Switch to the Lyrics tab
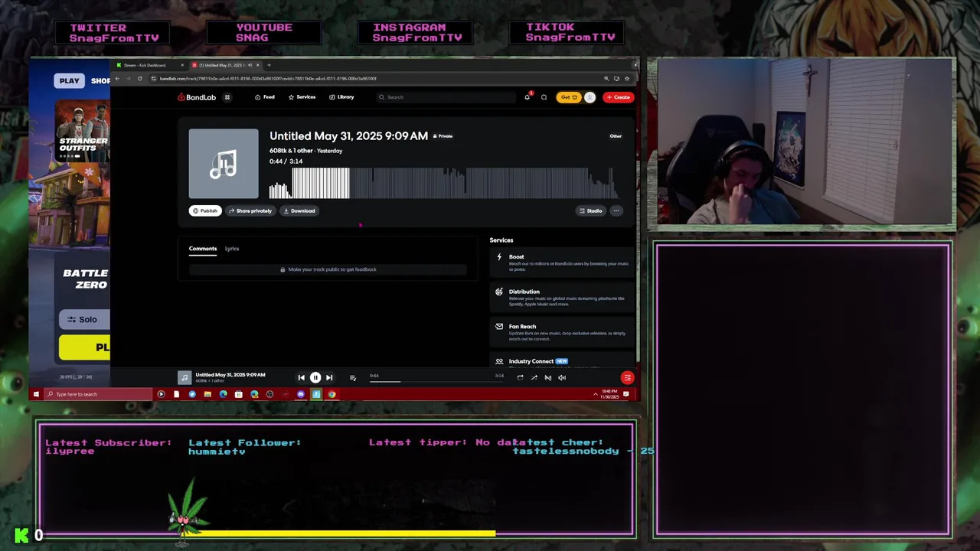The image size is (980, 551). click(232, 249)
